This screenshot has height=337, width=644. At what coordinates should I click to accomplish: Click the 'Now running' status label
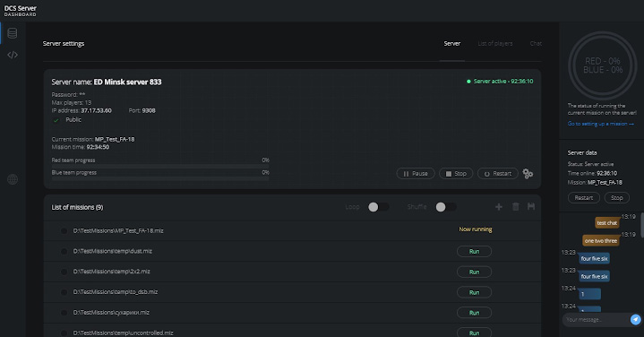pyautogui.click(x=476, y=229)
